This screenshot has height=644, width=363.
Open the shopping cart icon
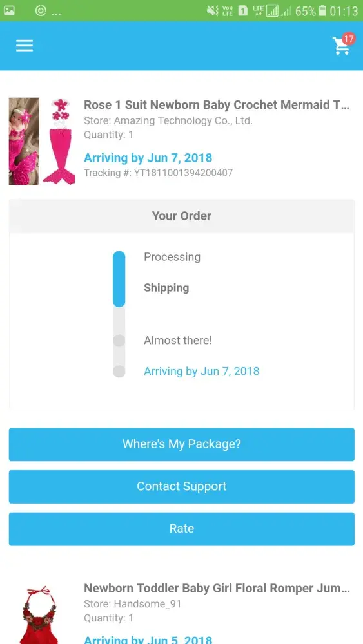click(x=341, y=47)
